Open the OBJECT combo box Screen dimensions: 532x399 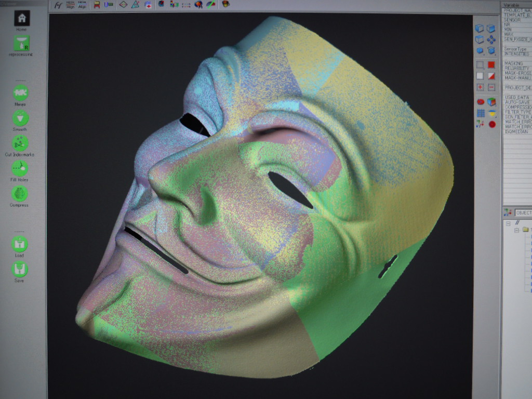[523, 212]
